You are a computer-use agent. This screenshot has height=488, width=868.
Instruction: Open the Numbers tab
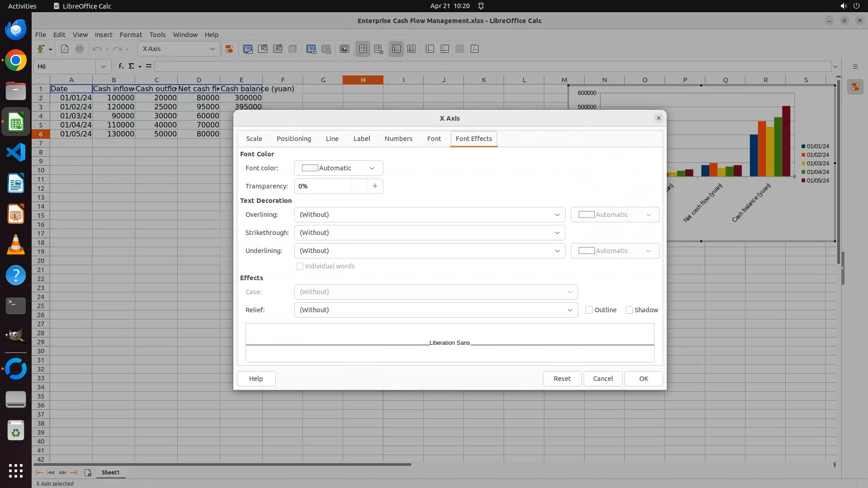pos(398,139)
